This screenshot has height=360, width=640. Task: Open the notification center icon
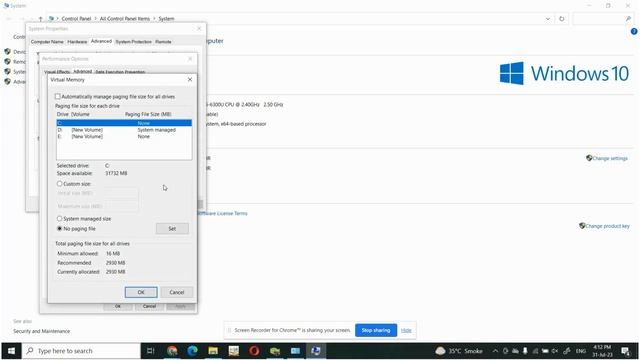click(x=626, y=351)
